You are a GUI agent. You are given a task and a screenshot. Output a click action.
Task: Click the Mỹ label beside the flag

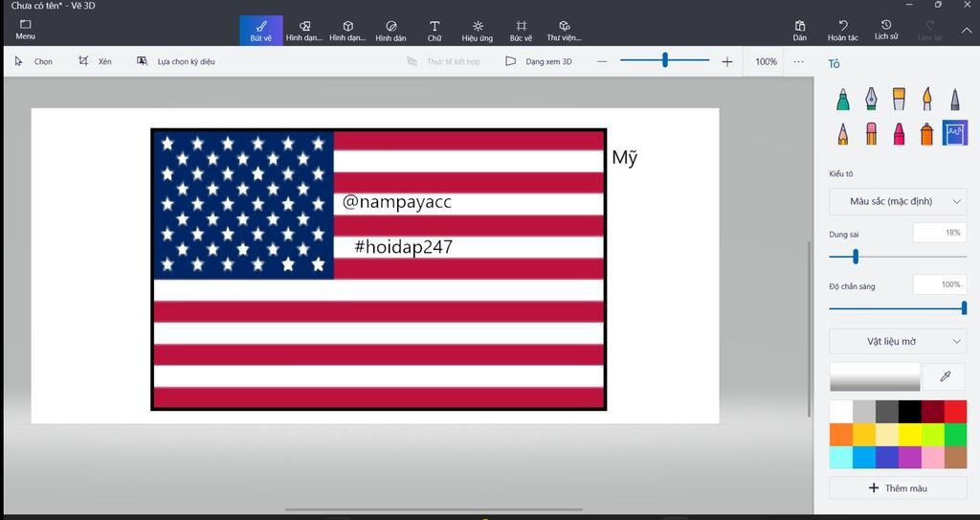[x=624, y=158]
